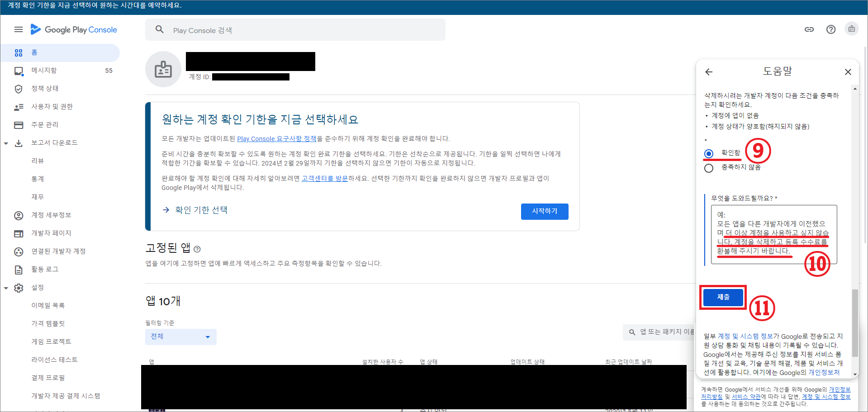Click the 개발자 페이지 page icon
This screenshot has width=868, height=412.
(19, 233)
